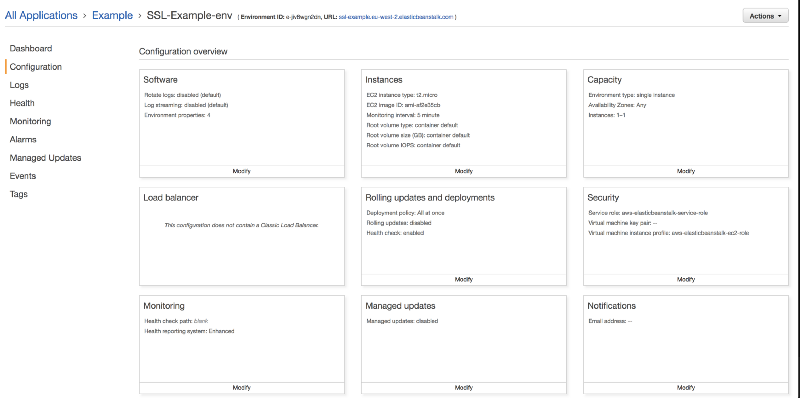Viewport: 800px width, 398px height.
Task: Click the Instances card heading
Action: [x=384, y=80]
